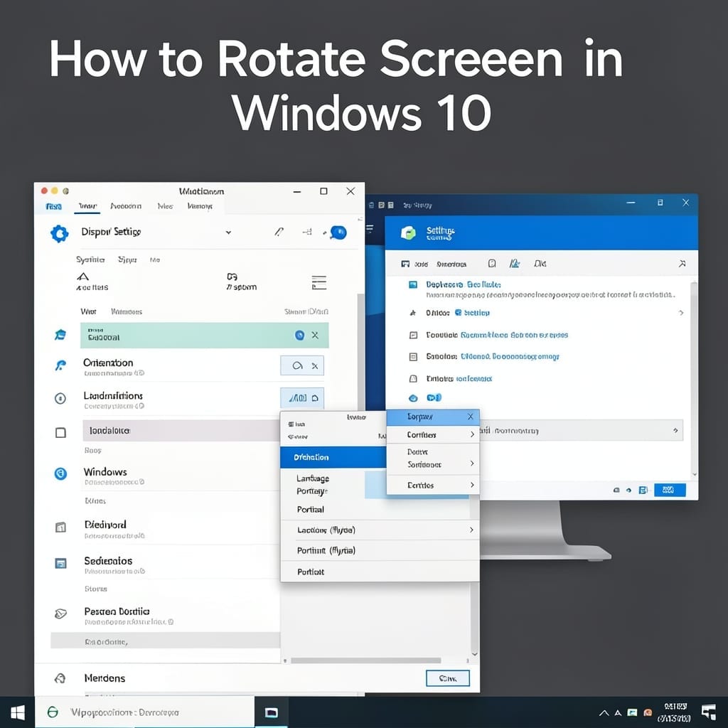Click the Cirw button at bottom of left window
The image size is (728, 728).
point(448,678)
